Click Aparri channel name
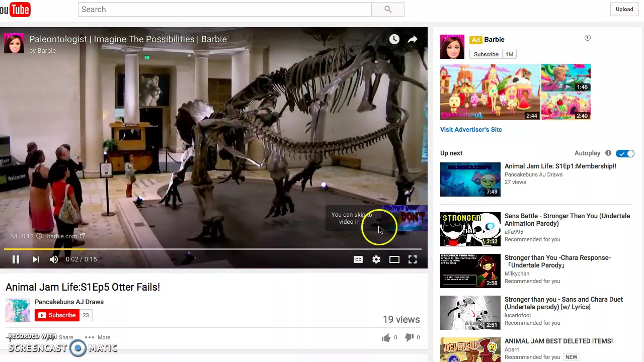This screenshot has width=644, height=362. pos(512,349)
